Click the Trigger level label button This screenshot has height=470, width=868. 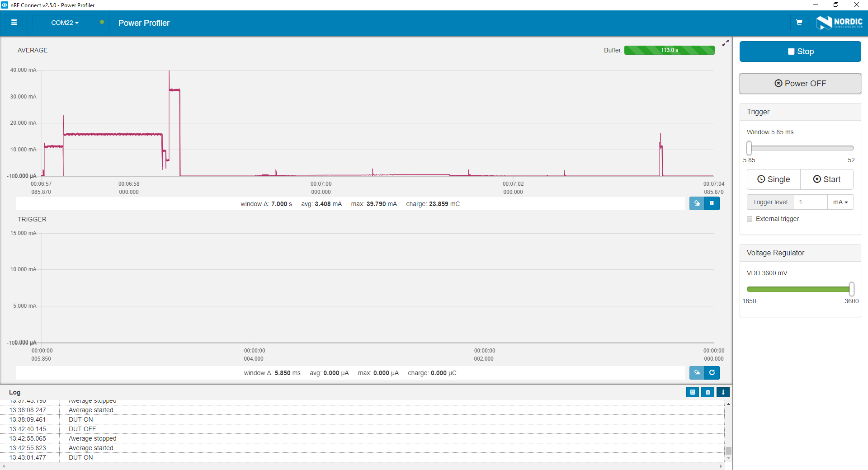click(x=770, y=202)
